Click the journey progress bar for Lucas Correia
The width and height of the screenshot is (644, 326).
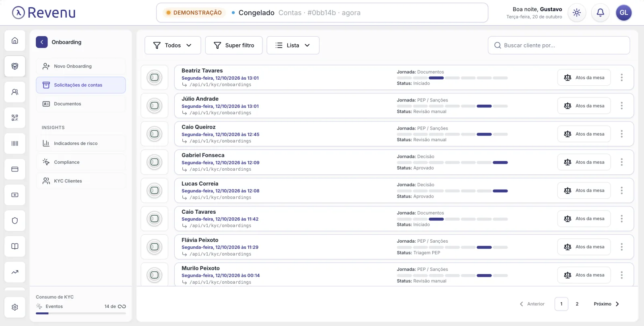point(452,191)
